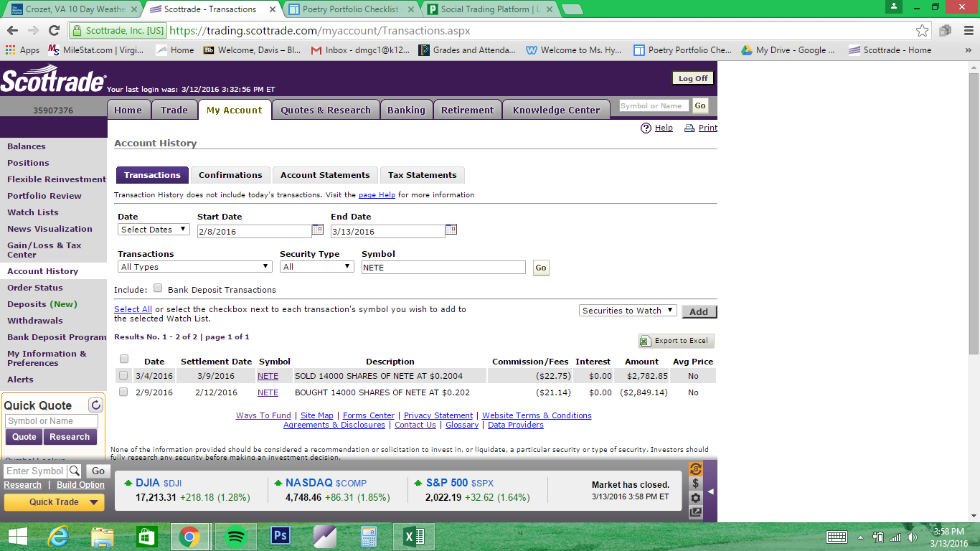This screenshot has width=980, height=551.
Task: Open the page Help link
Action: 377,194
